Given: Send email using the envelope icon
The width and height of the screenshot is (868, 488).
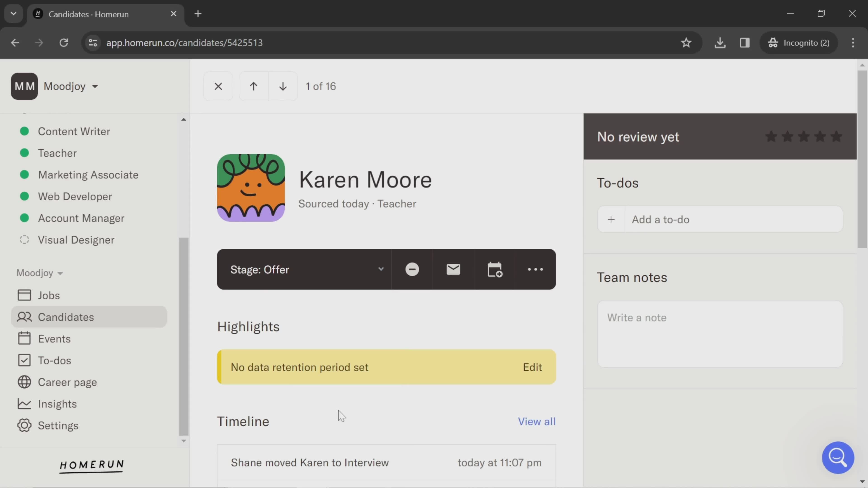Looking at the screenshot, I should click(x=453, y=270).
